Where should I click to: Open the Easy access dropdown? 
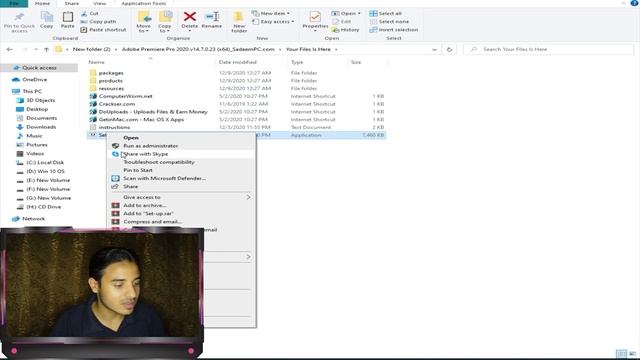(273, 22)
